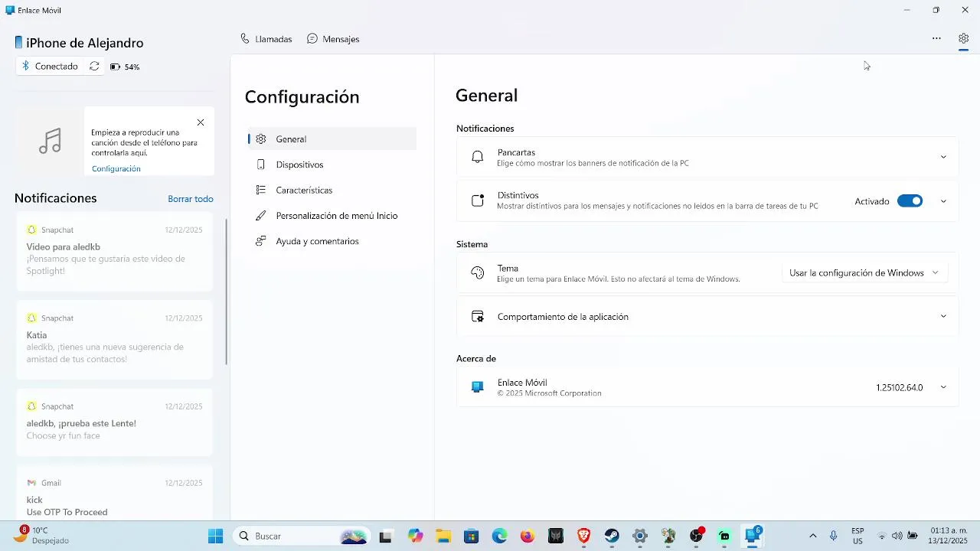Click the Personalización brush icon
The image size is (980, 551).
click(261, 216)
